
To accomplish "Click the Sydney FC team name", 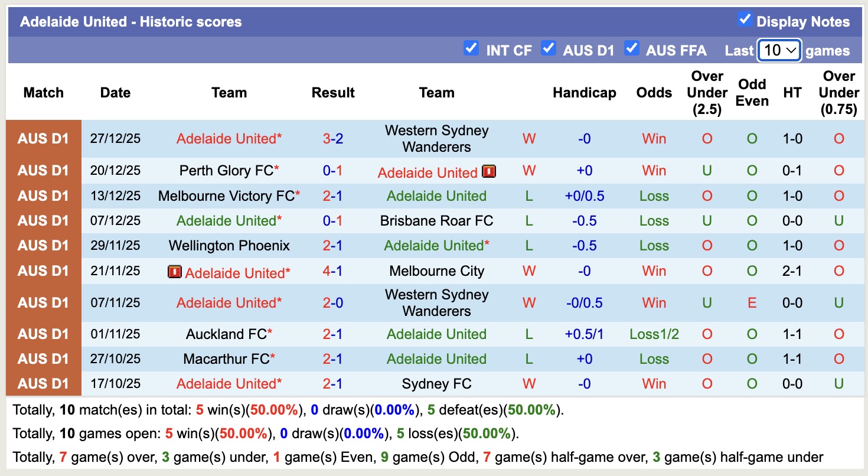I will coord(436,383).
